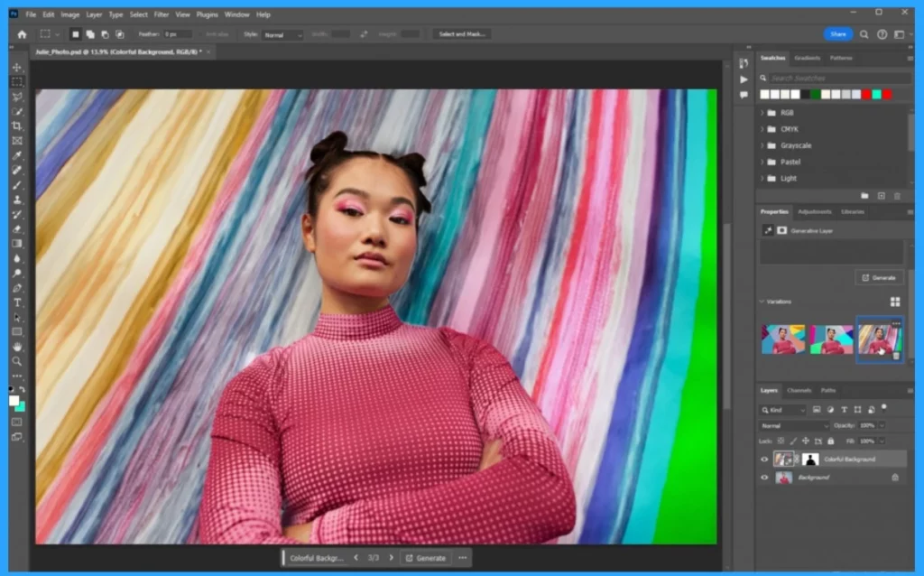Screen dimensions: 924x576
Task: Switch to the Gradients tab
Action: point(807,58)
